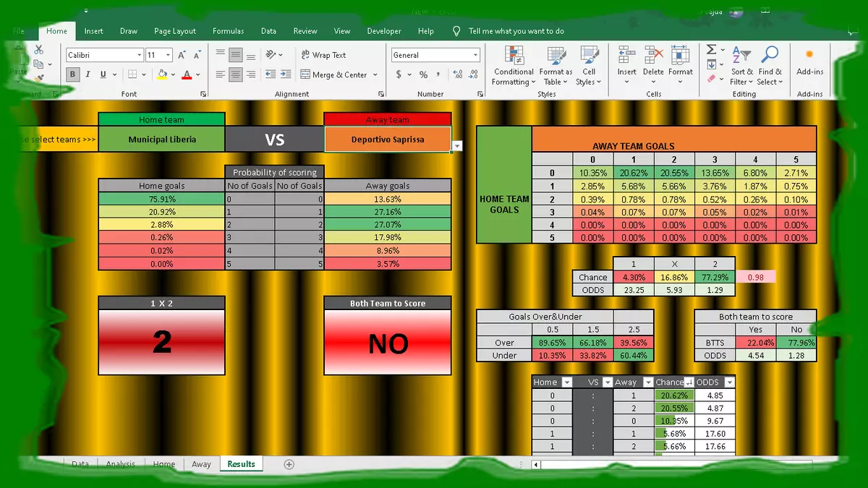Click the Fill down icon
The width and height of the screenshot is (868, 488).
(x=711, y=64)
